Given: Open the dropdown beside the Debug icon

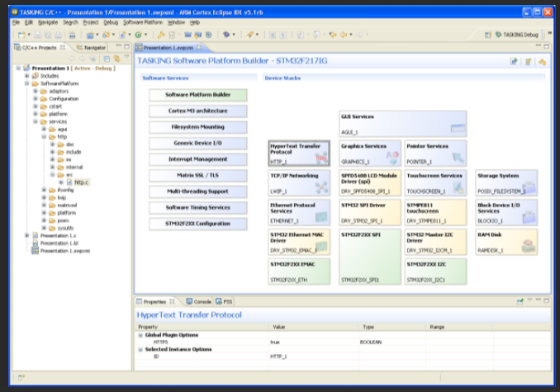Looking at the screenshot, I should point(234,35).
